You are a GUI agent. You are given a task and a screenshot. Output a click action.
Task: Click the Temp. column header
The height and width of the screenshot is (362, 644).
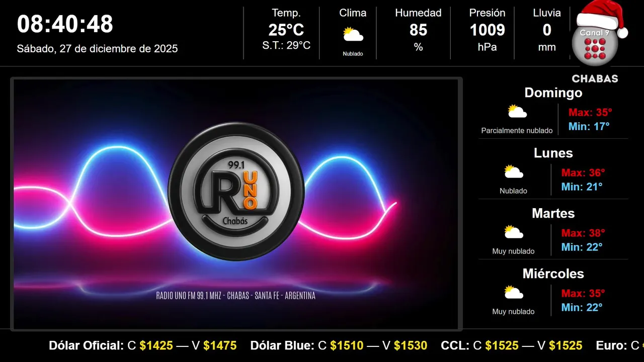286,13
